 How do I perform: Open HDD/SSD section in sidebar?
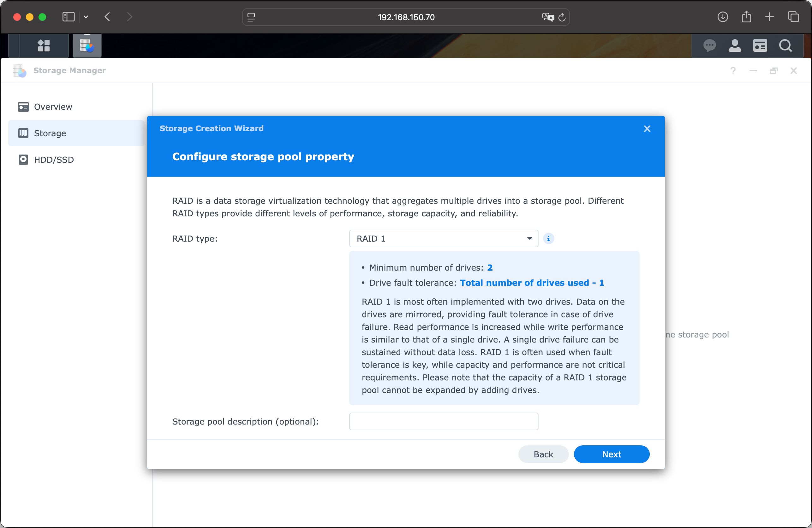[54, 160]
